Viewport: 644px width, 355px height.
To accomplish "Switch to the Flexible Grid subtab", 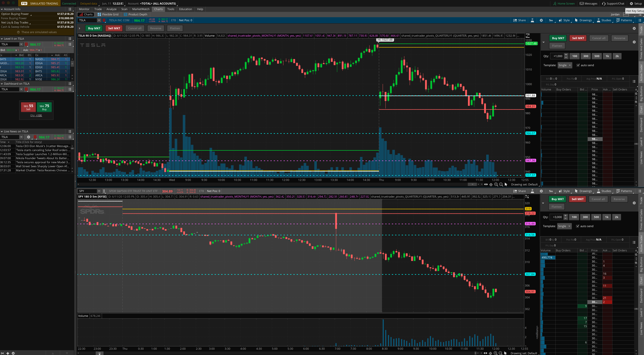I will pos(108,15).
